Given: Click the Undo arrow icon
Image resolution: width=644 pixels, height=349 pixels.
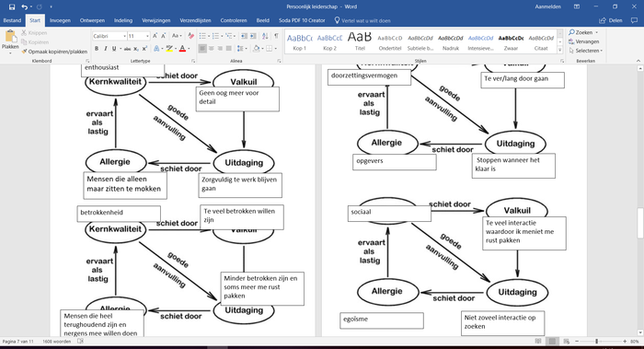Looking at the screenshot, I should point(25,7).
